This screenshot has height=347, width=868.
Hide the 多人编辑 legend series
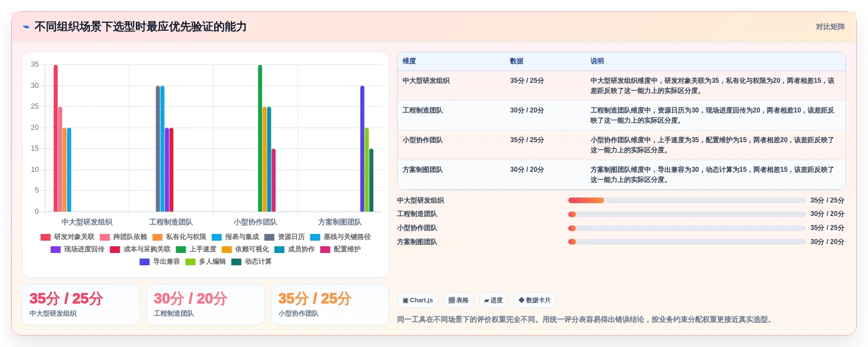(x=205, y=262)
